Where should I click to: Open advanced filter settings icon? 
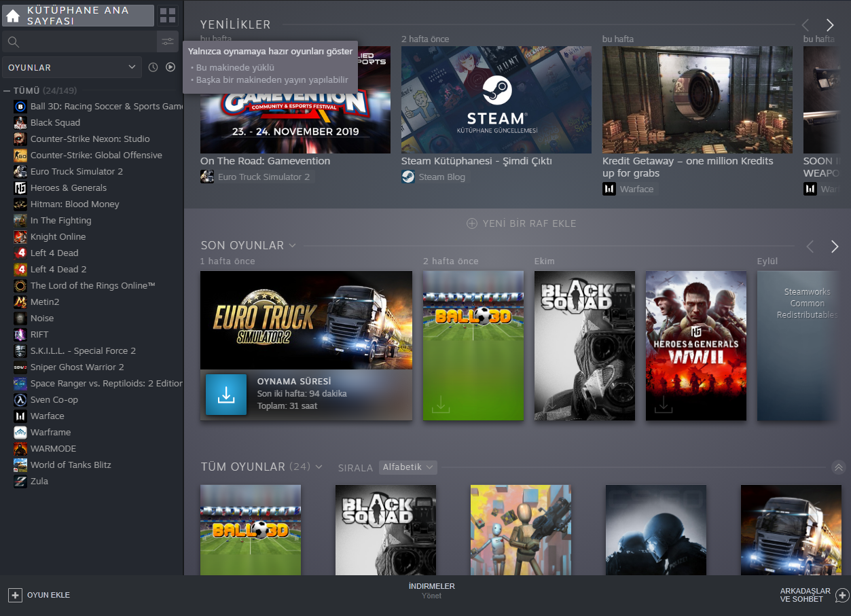tap(168, 42)
